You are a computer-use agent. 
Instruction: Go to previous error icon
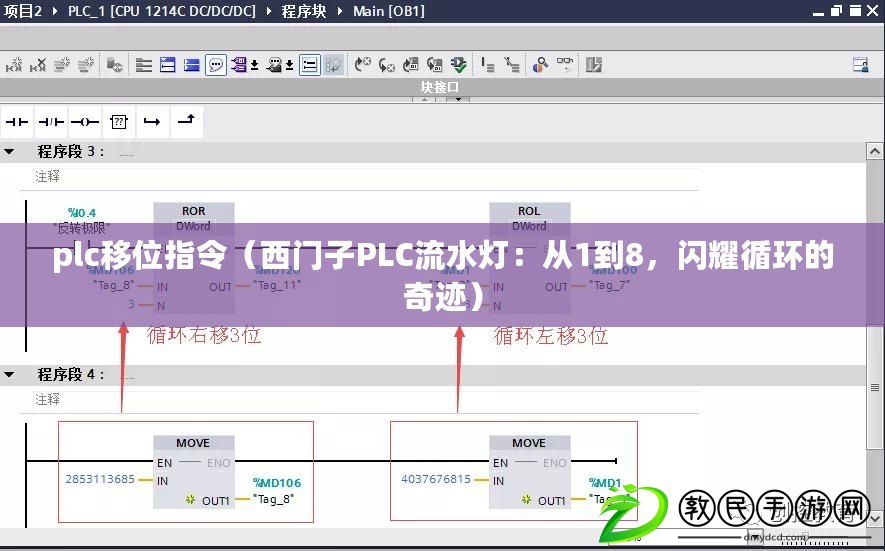pos(362,65)
